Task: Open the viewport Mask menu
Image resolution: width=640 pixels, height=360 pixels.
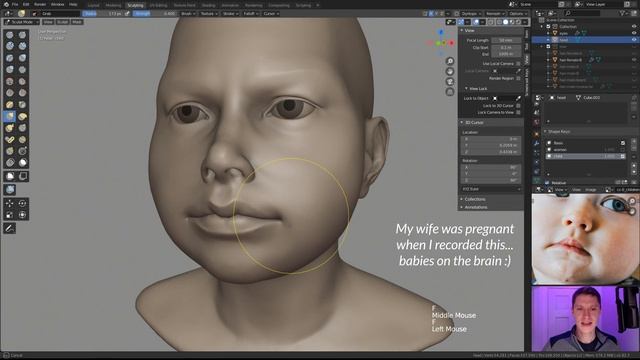Action: click(x=77, y=22)
